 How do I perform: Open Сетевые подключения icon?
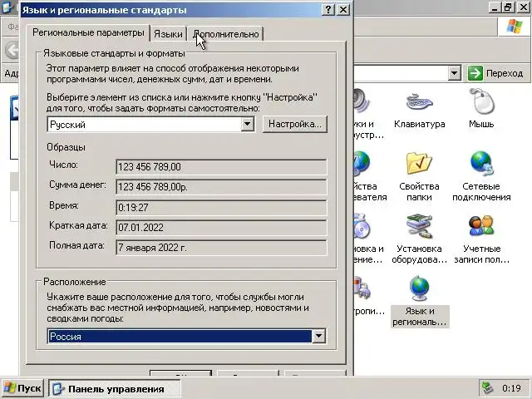pos(481,176)
